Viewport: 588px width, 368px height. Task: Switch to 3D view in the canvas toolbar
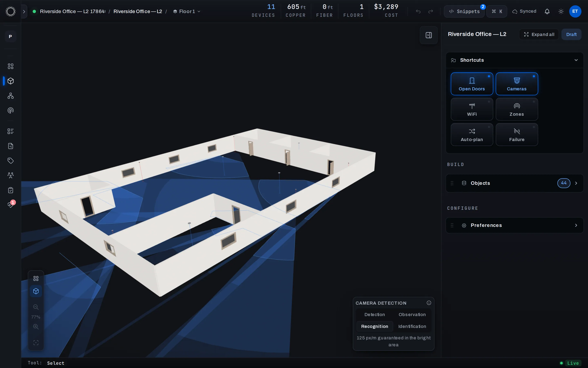click(x=36, y=291)
